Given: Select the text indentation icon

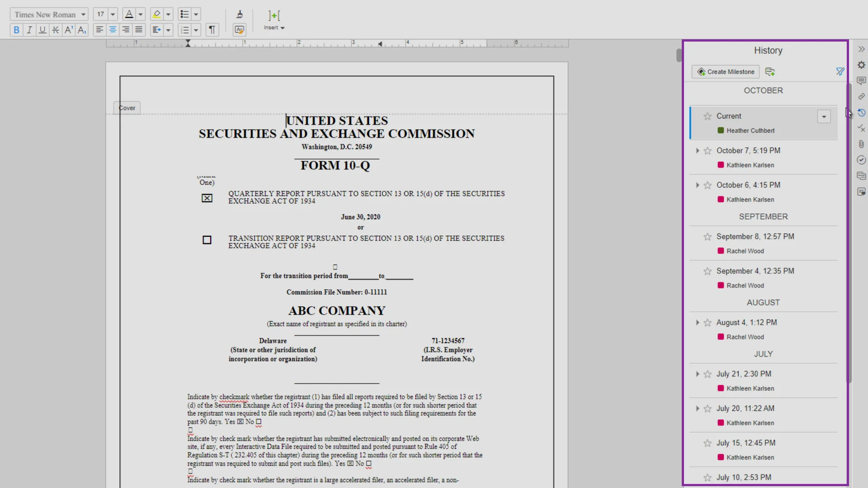Looking at the screenshot, I should (x=157, y=29).
